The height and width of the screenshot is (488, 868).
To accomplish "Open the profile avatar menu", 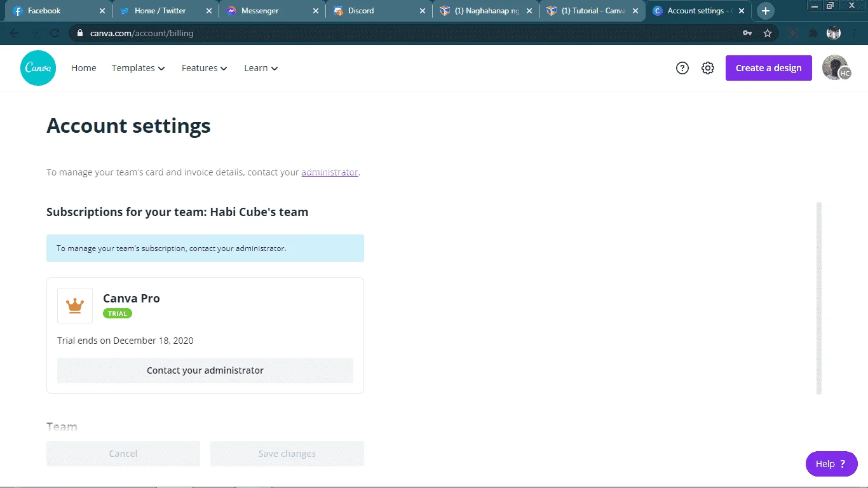I will pos(836,68).
